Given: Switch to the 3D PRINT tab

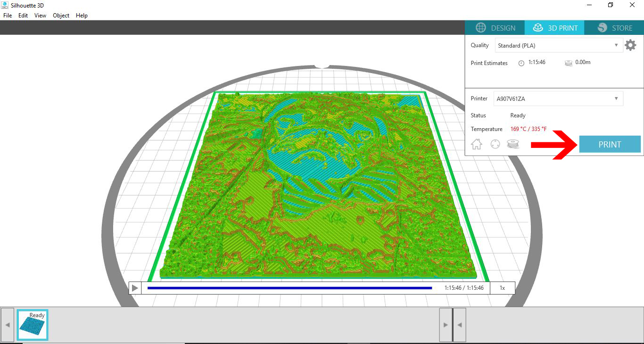Looking at the screenshot, I should 555,28.
